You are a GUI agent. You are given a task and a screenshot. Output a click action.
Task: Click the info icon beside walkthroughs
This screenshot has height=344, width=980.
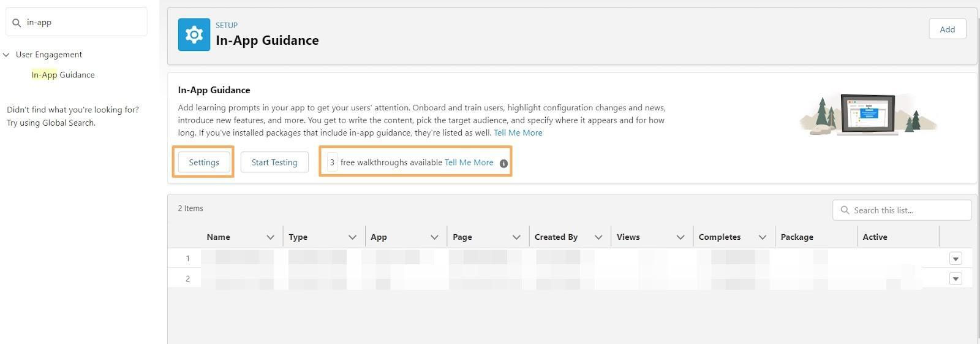[503, 163]
